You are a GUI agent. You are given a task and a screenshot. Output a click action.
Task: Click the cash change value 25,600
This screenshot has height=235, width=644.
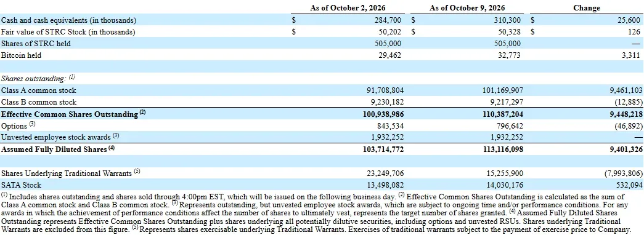coord(629,20)
